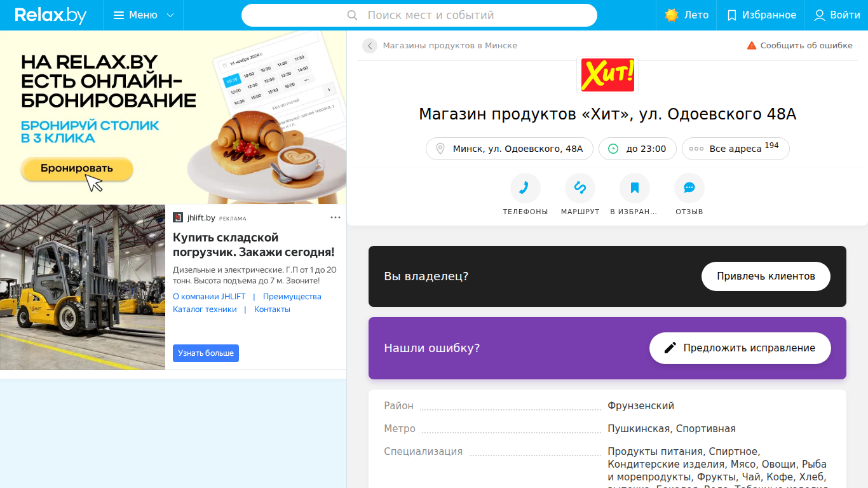Open Все адреса 194 list
The height and width of the screenshot is (488, 868).
pyautogui.click(x=736, y=149)
